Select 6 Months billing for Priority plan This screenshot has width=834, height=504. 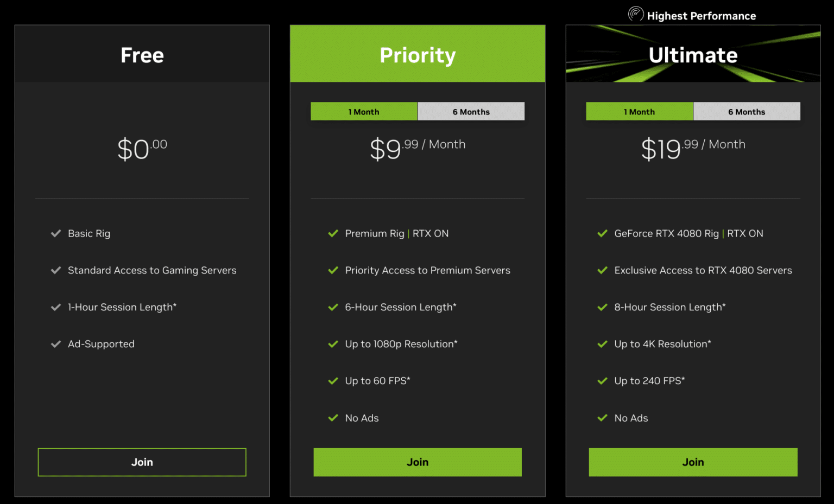click(471, 111)
